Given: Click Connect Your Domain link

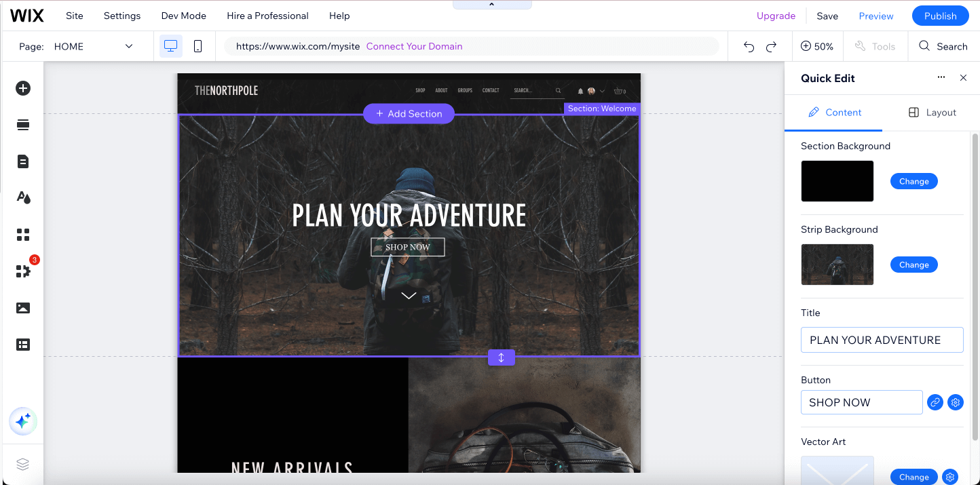Looking at the screenshot, I should (414, 46).
